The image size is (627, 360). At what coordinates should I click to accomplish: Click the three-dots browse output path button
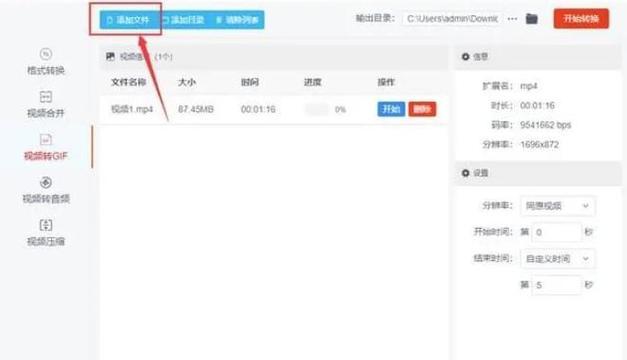click(512, 19)
